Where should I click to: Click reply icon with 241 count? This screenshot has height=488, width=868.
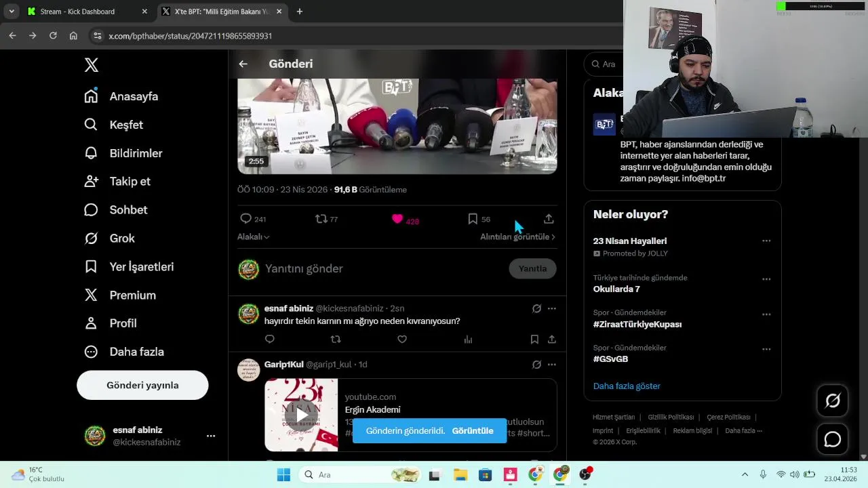[x=246, y=219]
